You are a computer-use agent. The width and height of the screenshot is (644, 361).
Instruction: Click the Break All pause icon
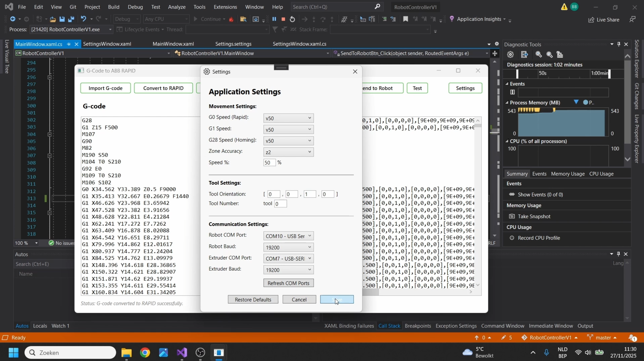coord(274,19)
